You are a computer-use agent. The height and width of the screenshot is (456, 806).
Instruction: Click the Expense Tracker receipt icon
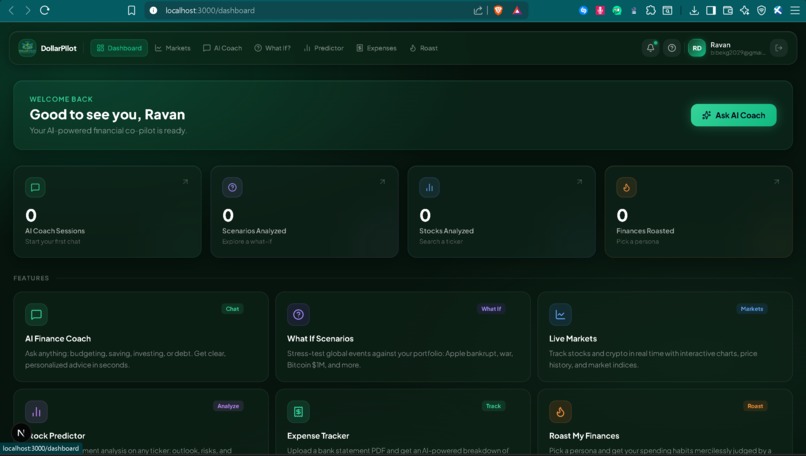tap(298, 412)
